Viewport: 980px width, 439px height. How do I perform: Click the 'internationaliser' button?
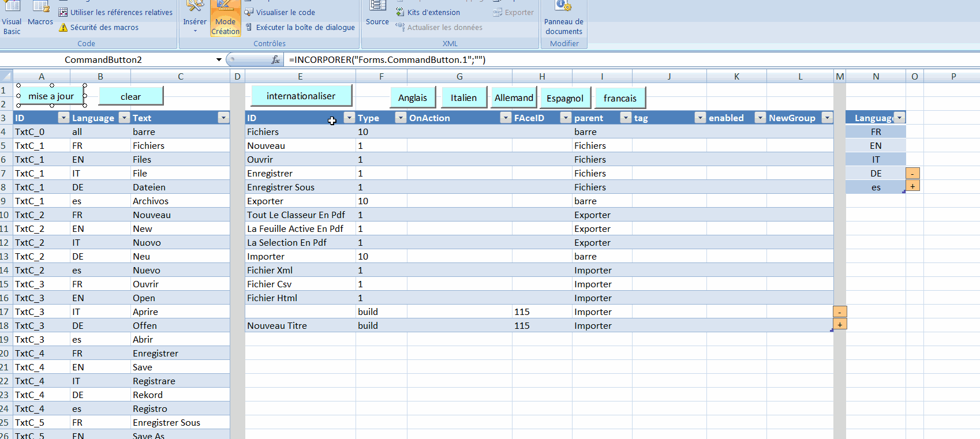301,96
